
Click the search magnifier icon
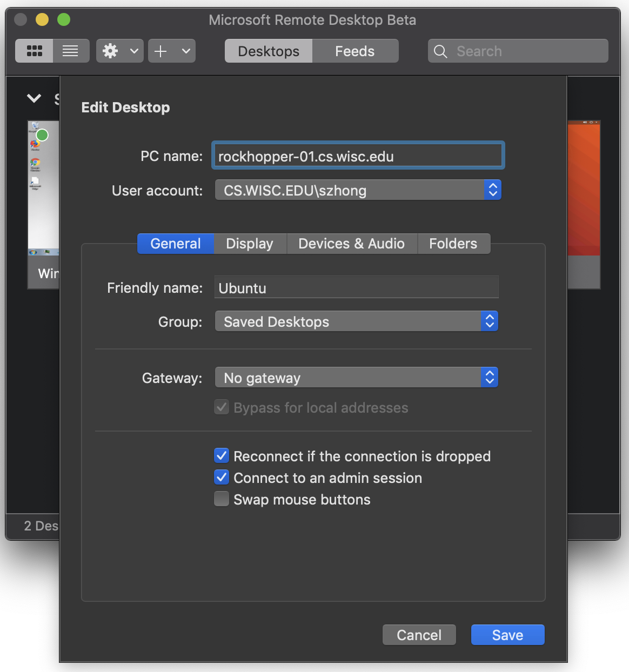(440, 51)
